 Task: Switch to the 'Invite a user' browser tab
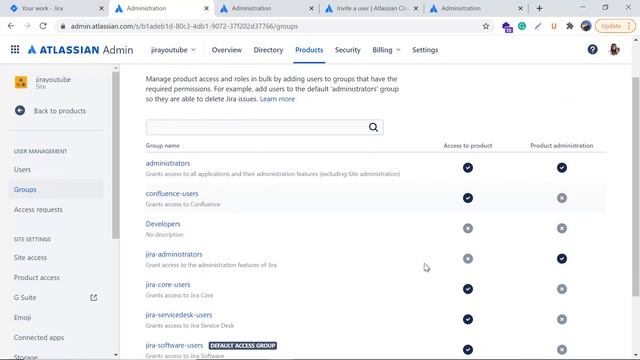[371, 8]
